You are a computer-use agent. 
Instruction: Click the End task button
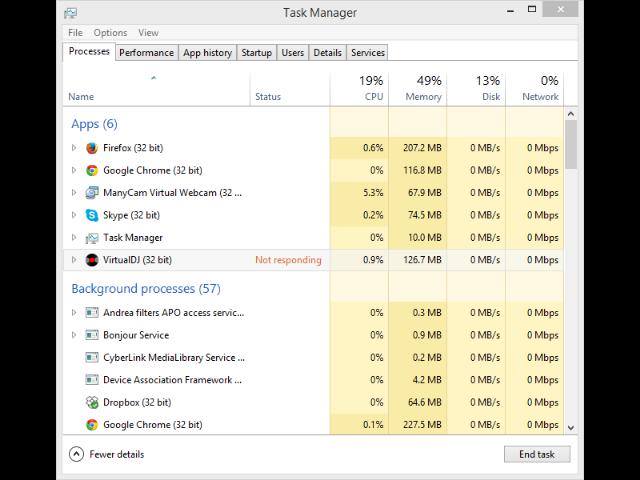coord(537,454)
